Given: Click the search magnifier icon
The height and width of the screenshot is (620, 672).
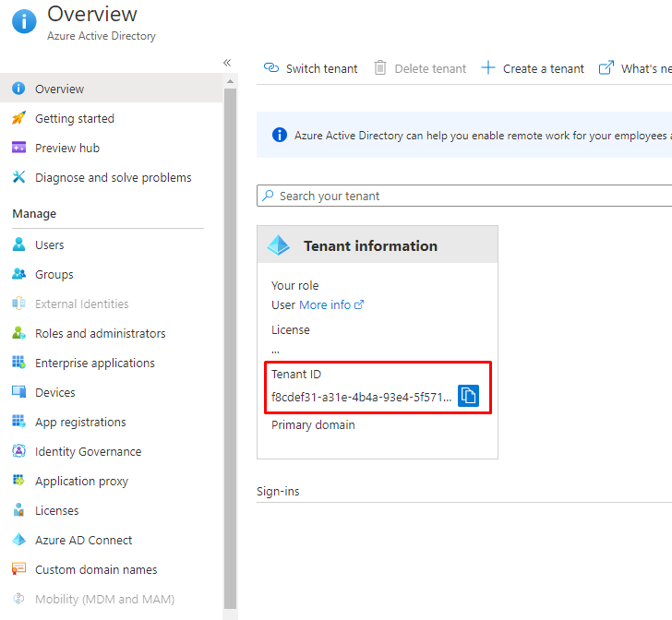Looking at the screenshot, I should [x=268, y=196].
